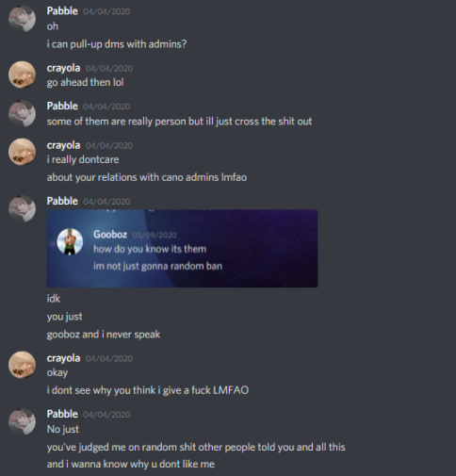
Task: Click crayola's avatar next to 'i really dontcare'
Action: coord(22,152)
